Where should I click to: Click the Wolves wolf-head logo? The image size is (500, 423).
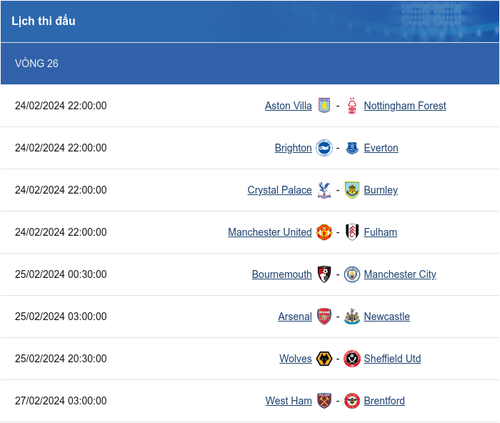point(324,359)
